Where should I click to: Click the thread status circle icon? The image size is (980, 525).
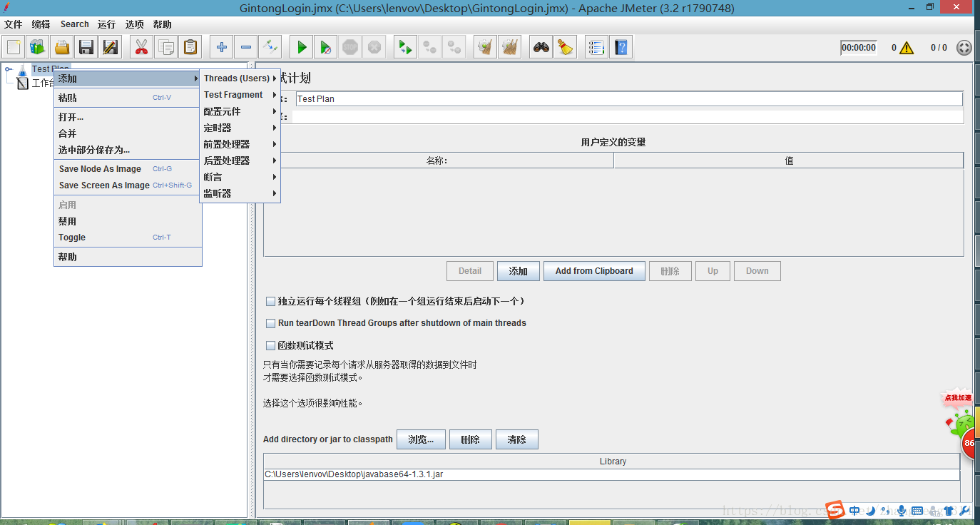pos(964,48)
